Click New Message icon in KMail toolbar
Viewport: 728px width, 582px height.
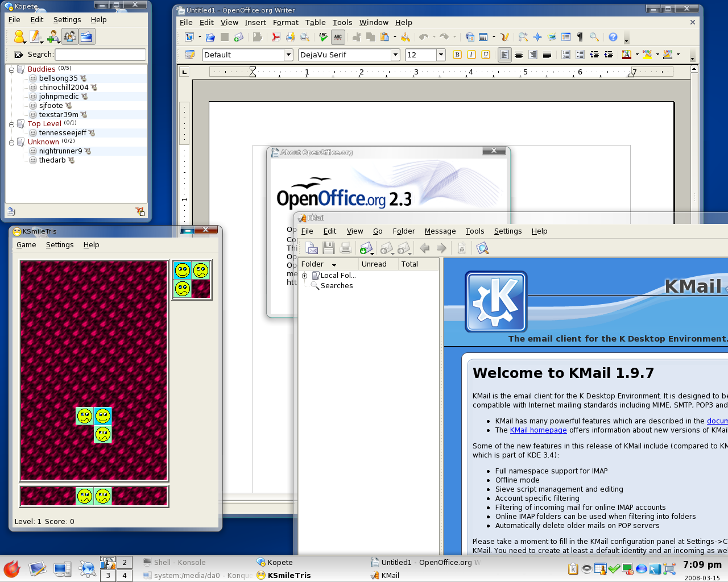(x=312, y=248)
